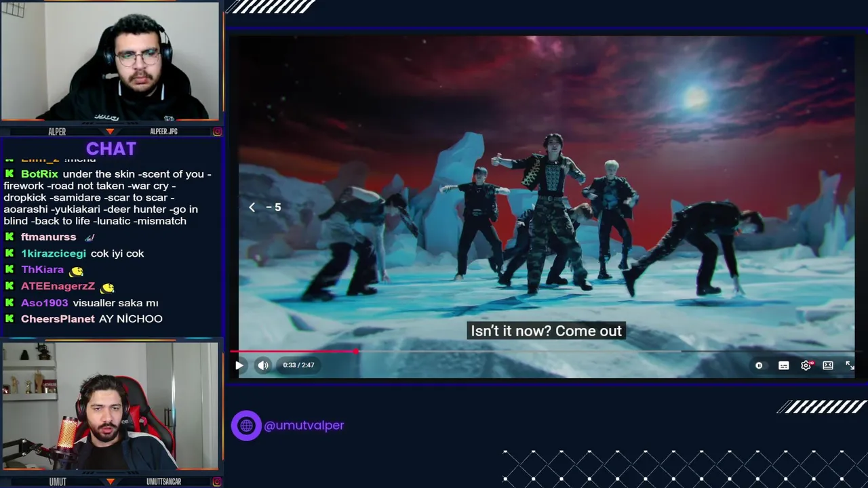Screen dimensions: 868x488
Task: Click the green K badge beside ATEEnagerzZ
Action: tap(9, 287)
